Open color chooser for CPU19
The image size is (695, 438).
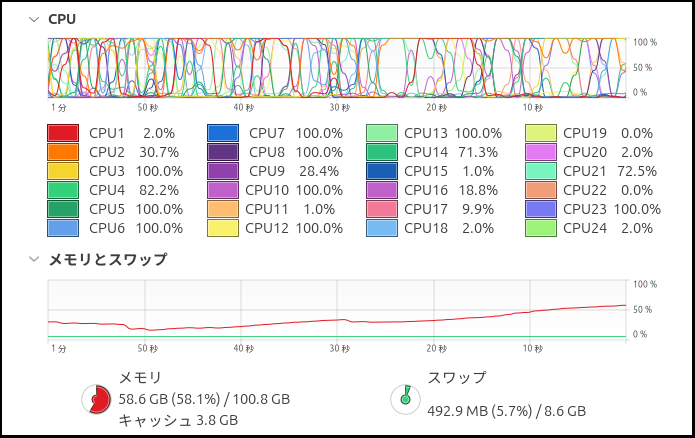coord(540,133)
